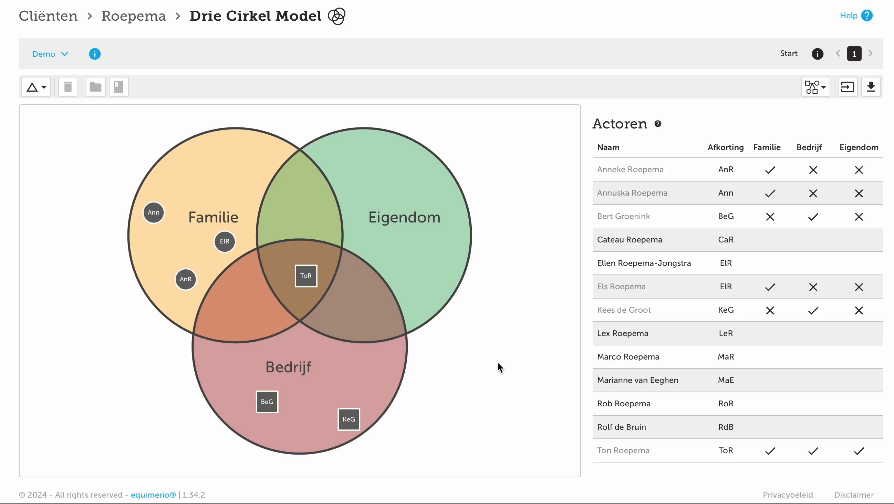Toggle Familie checkmark for Anneke Roepema

(770, 170)
